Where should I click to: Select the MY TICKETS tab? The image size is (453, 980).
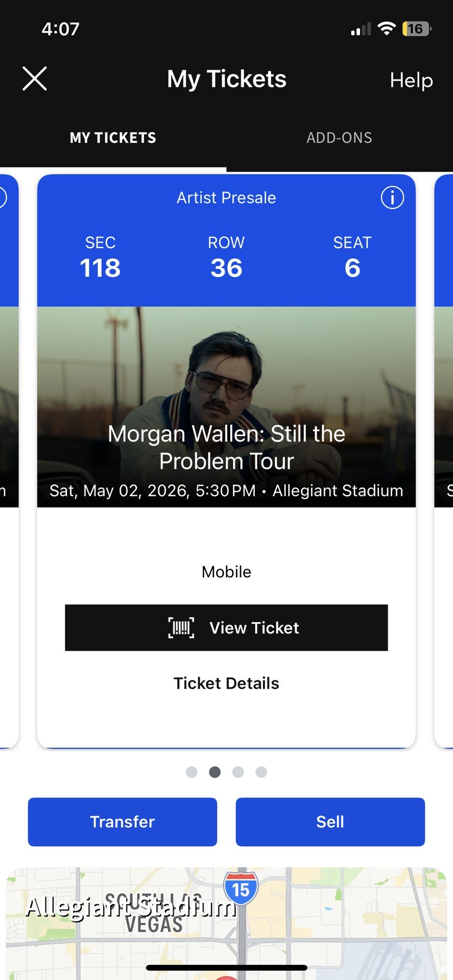(113, 138)
